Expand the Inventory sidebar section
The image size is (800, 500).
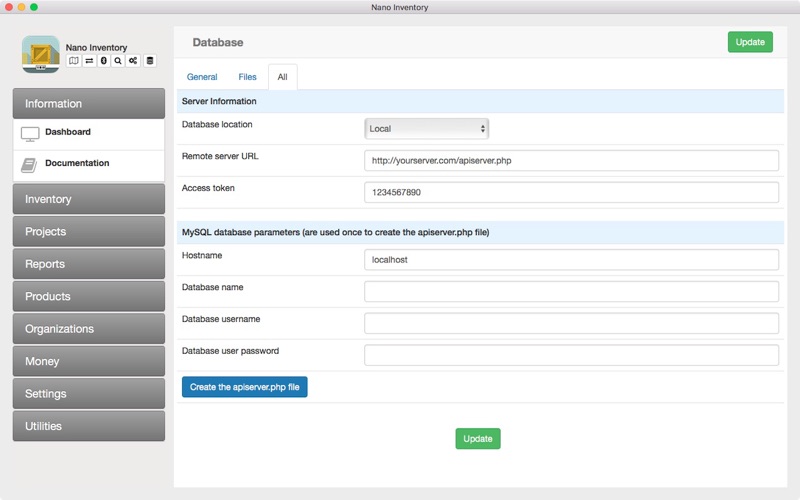(88, 199)
